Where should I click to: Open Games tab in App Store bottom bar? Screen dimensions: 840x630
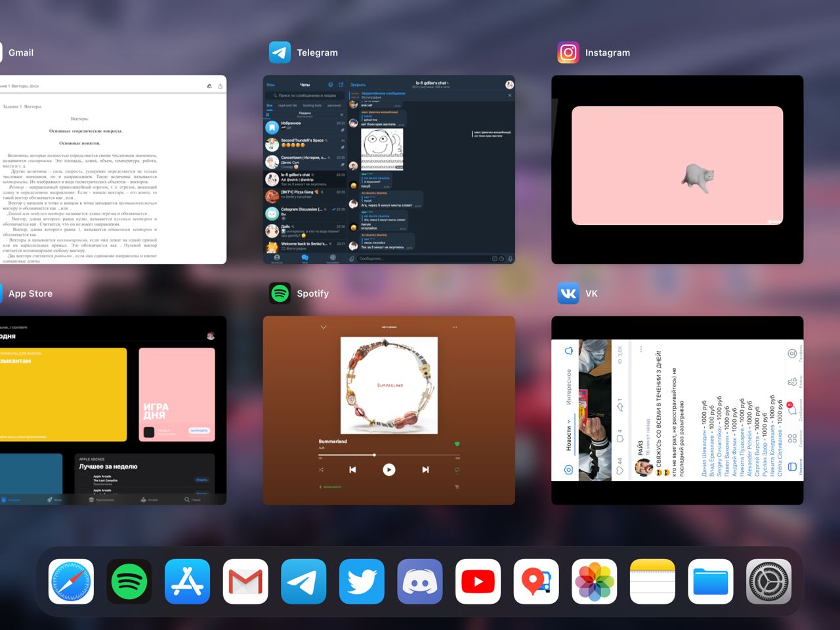pos(54,499)
